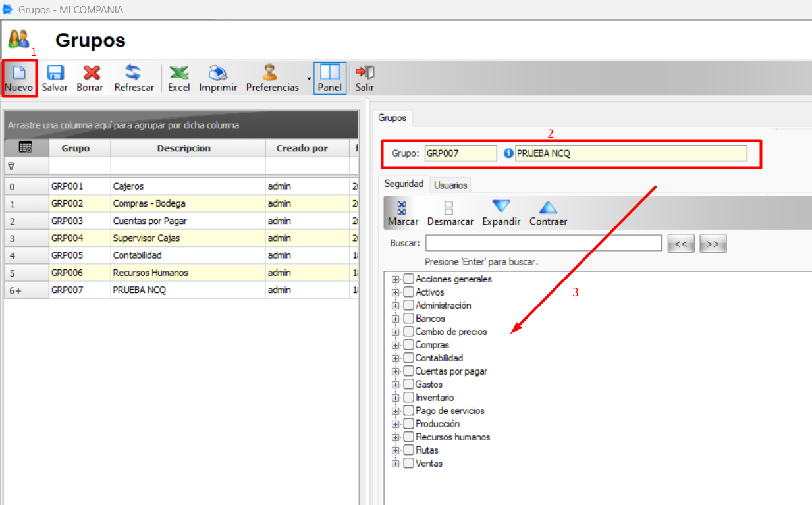Switch to the Usuarios tab
Screen dimensions: 812x505
pyautogui.click(x=450, y=185)
